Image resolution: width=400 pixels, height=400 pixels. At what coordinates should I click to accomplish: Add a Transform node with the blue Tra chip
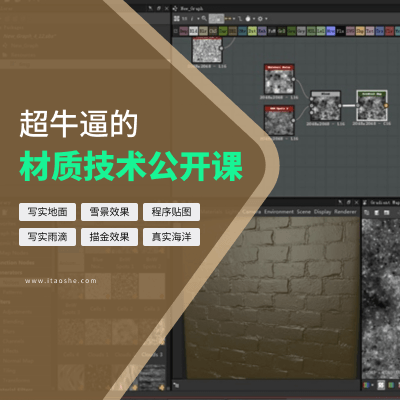pyautogui.click(x=380, y=31)
